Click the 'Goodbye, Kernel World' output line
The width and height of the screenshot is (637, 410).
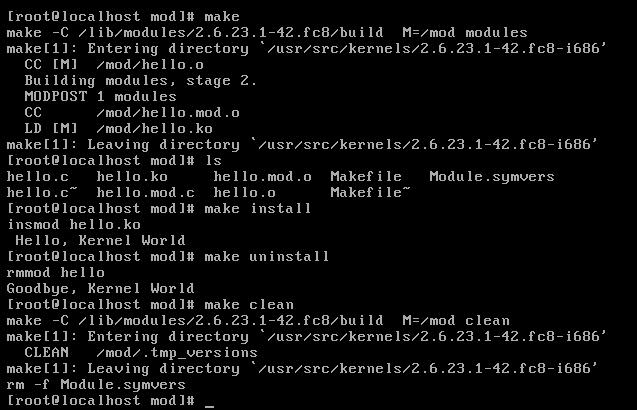[x=100, y=289]
